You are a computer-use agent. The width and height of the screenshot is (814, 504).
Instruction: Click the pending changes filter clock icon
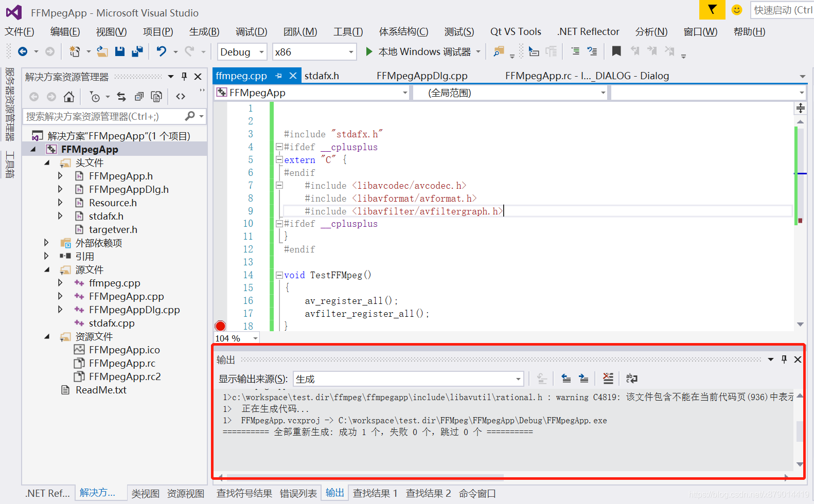pos(95,97)
